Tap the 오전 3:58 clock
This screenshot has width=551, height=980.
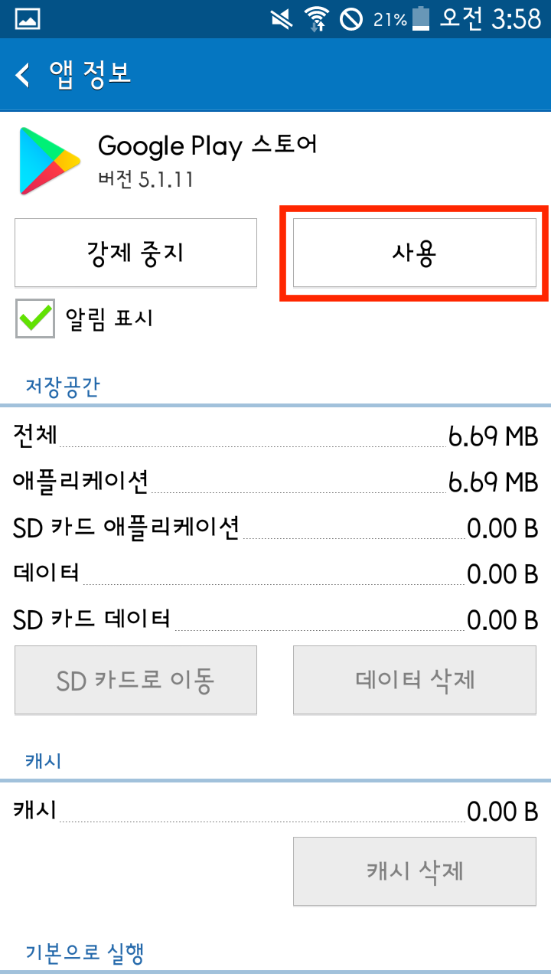click(x=490, y=19)
